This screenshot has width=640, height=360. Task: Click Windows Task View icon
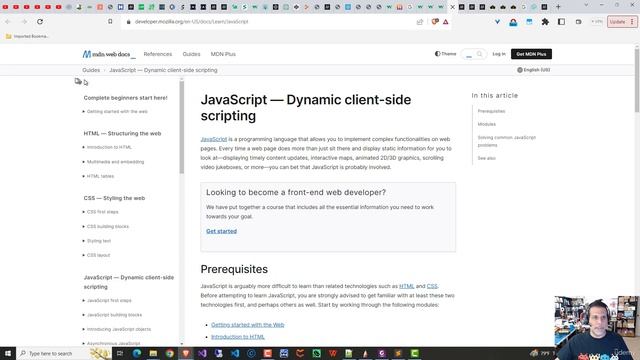(120, 353)
